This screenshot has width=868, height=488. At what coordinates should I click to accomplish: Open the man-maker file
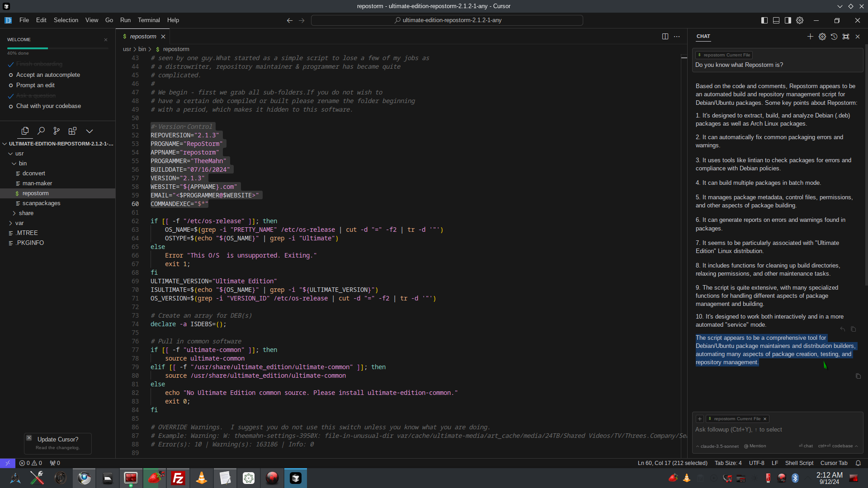pyautogui.click(x=58, y=183)
